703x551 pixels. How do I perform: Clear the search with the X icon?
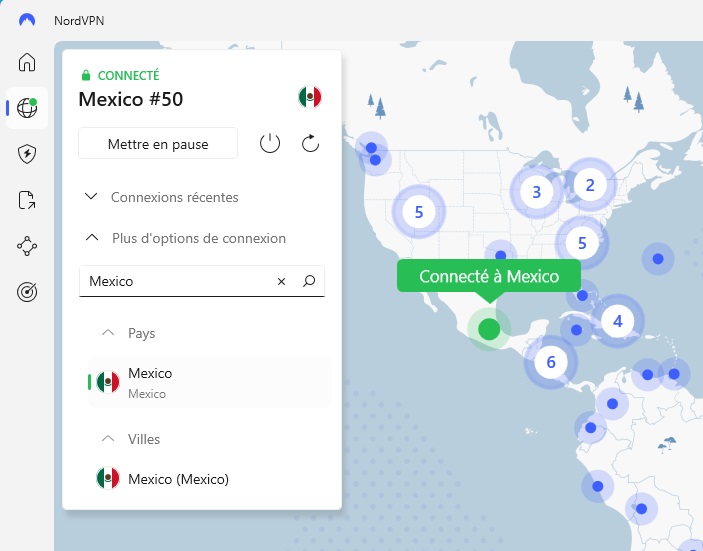tap(282, 281)
